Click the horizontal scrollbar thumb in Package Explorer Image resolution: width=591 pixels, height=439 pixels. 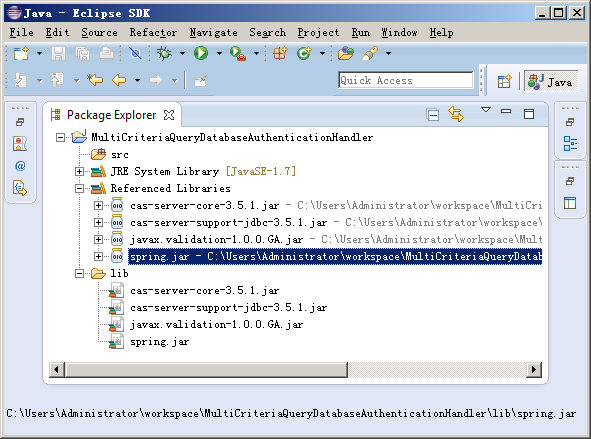tap(206, 369)
